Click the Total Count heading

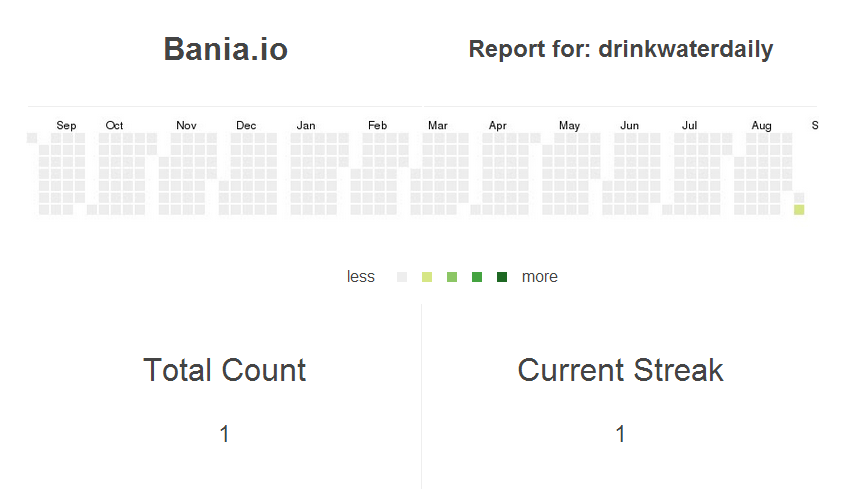[225, 370]
